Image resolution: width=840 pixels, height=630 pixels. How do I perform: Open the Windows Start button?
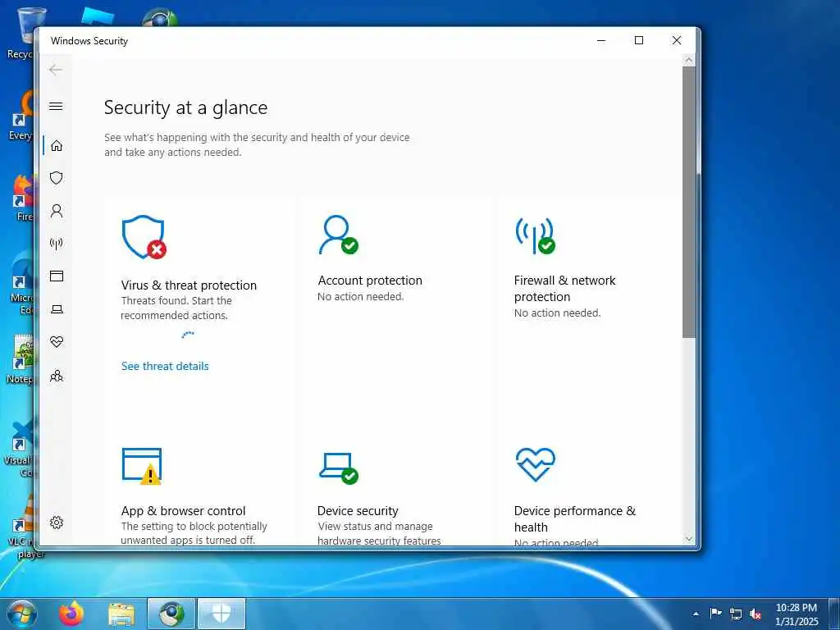click(x=22, y=614)
